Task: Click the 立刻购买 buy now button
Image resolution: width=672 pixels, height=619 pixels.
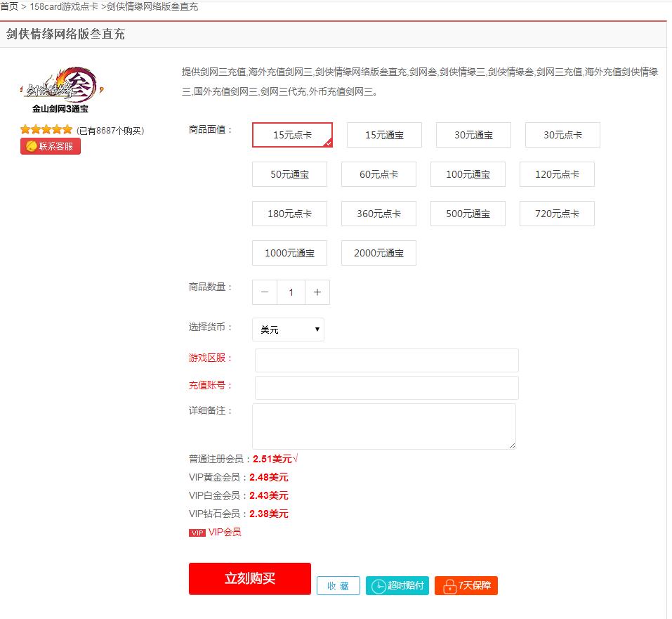Action: click(250, 578)
